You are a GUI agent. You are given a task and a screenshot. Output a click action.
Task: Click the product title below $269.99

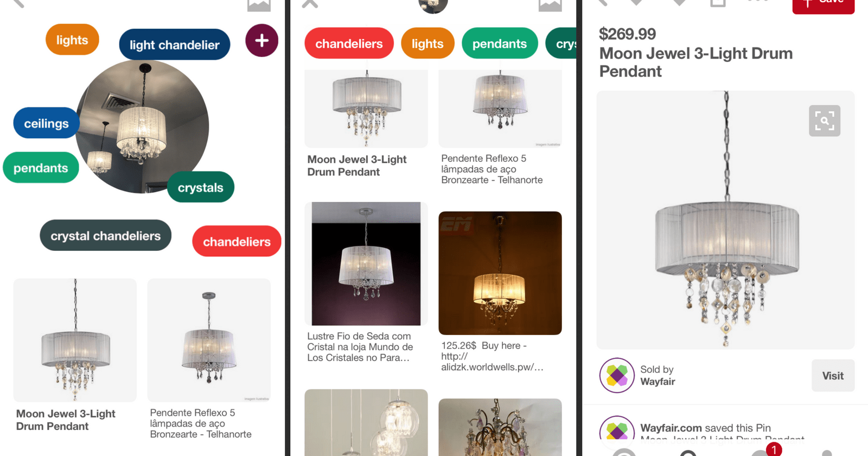point(695,62)
